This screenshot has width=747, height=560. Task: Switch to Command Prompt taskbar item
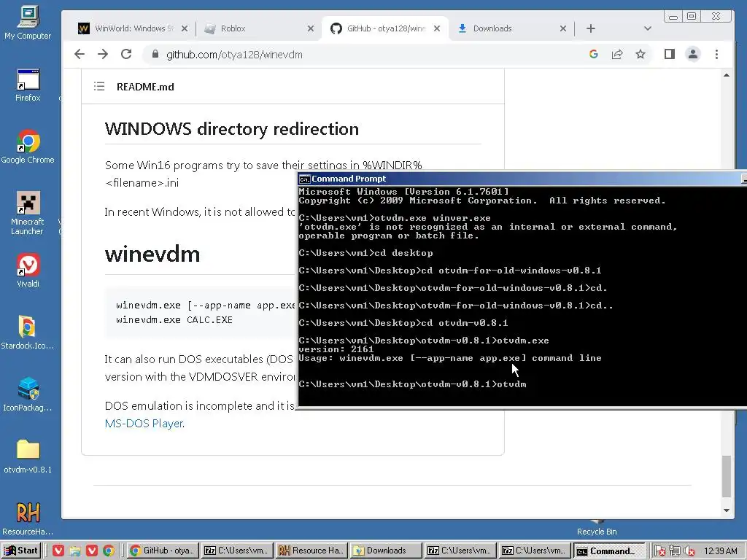click(x=609, y=551)
